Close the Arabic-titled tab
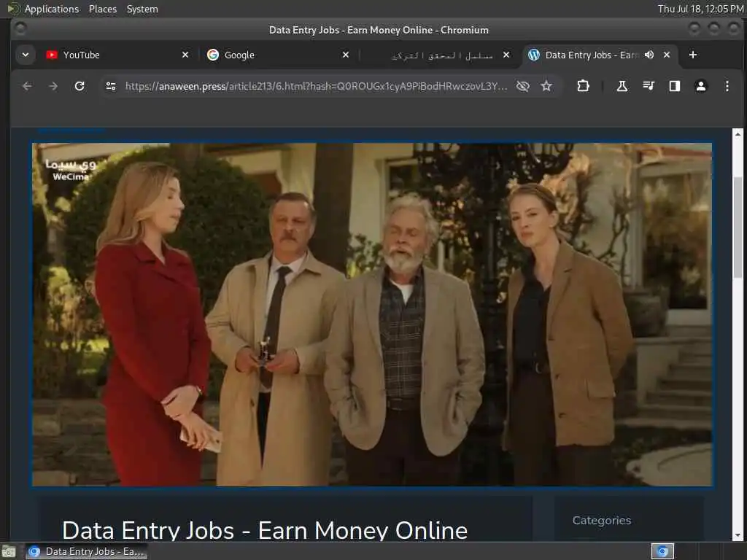 pyautogui.click(x=506, y=55)
